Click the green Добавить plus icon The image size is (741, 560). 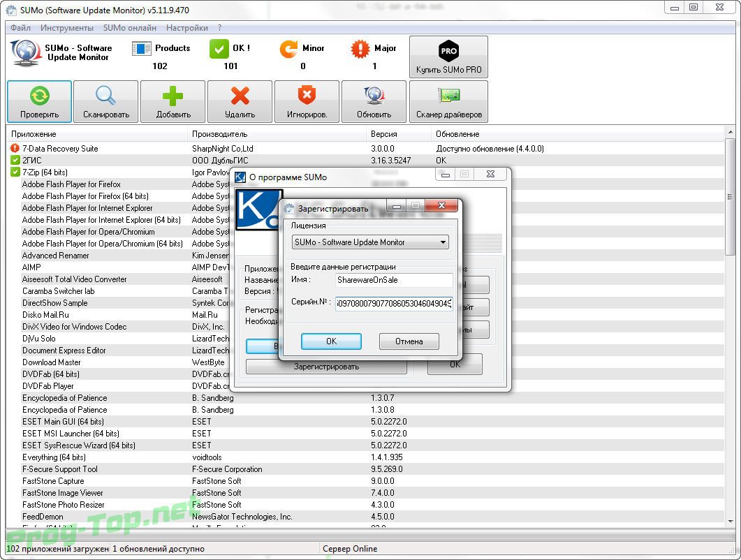pyautogui.click(x=173, y=96)
